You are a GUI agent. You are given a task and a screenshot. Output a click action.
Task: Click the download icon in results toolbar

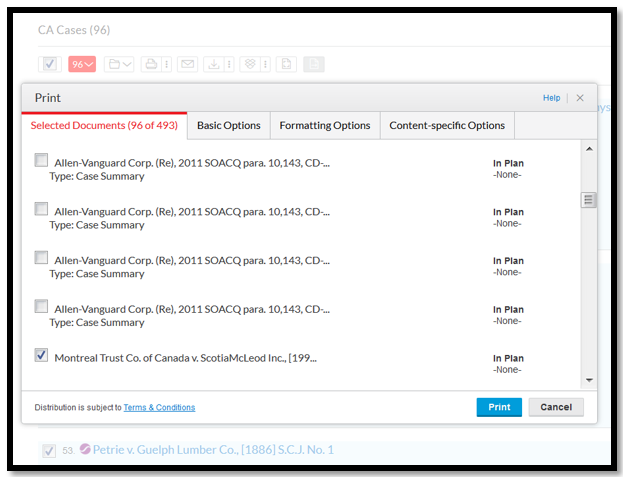(x=214, y=64)
